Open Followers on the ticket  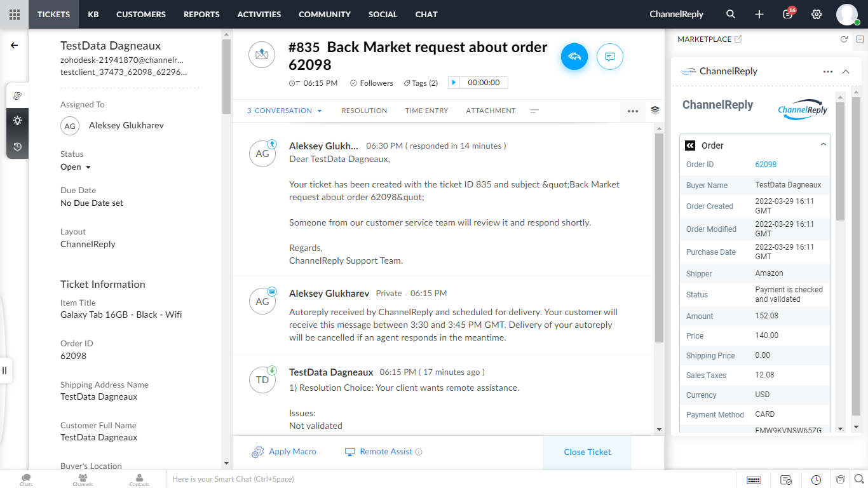(372, 83)
